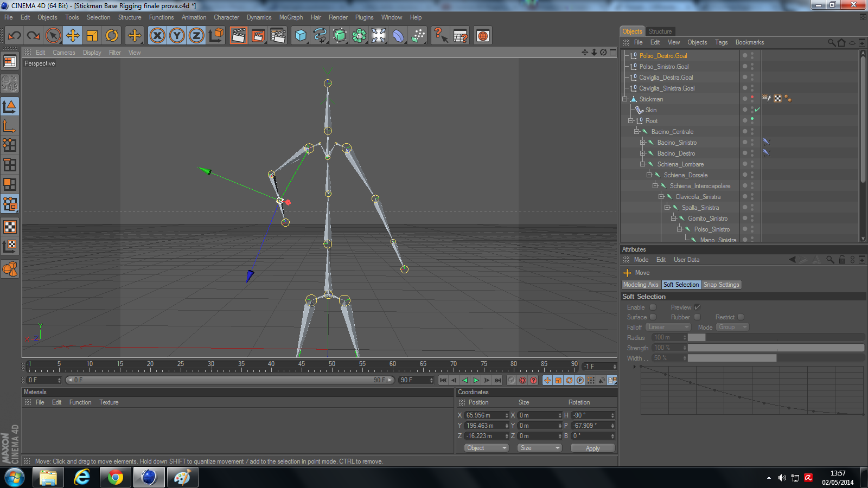Open the MoGraph menu
Viewport: 868px width, 488px height.
click(x=291, y=17)
